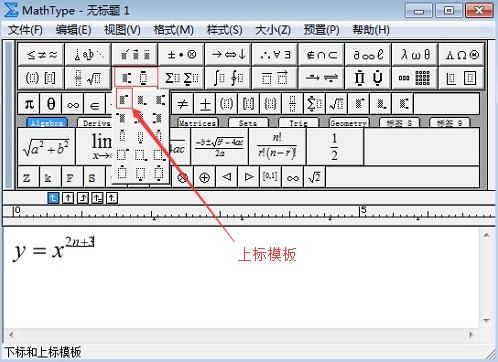Insert the ∈ symbol from the small bar
The height and width of the screenshot is (362, 498).
(95, 104)
